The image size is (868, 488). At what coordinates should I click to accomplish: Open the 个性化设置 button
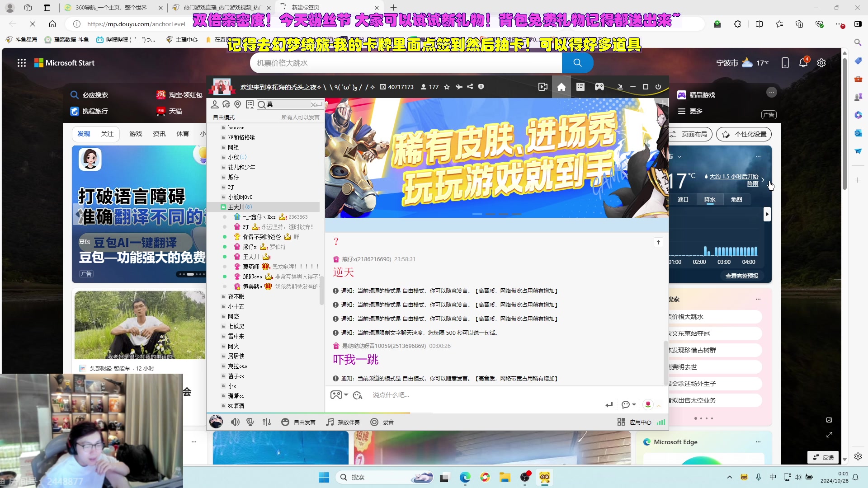(x=744, y=134)
